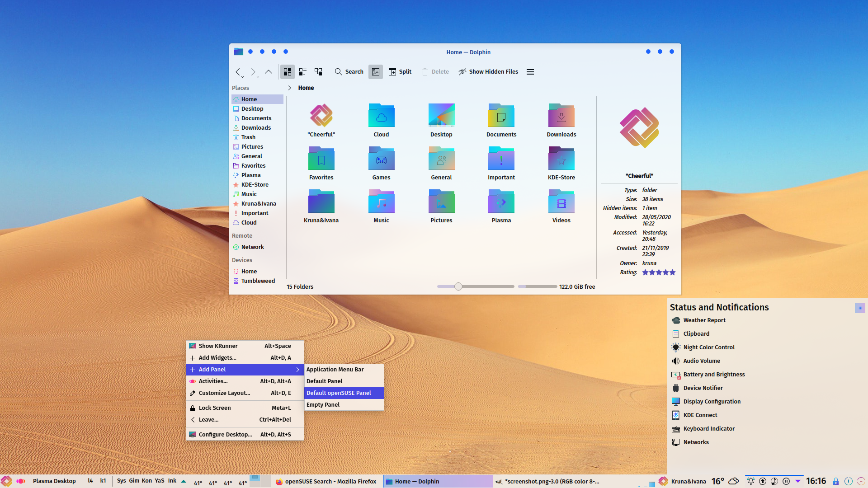Click the media pause tray icon
Screen dimensions: 868x488
click(x=786, y=481)
